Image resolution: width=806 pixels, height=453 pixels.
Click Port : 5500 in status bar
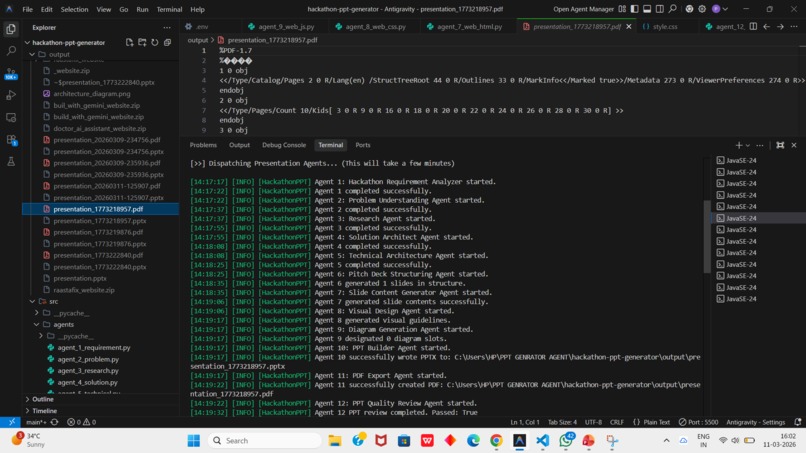[698, 422]
